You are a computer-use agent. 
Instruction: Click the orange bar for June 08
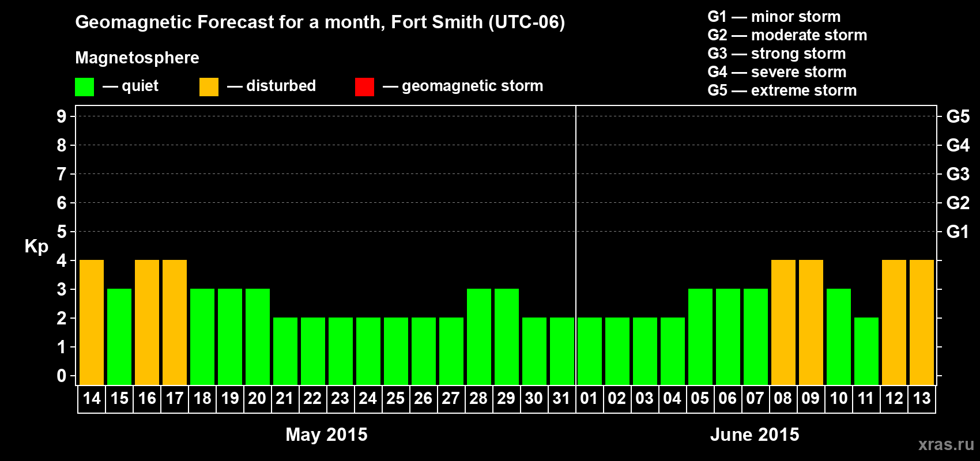click(x=783, y=322)
